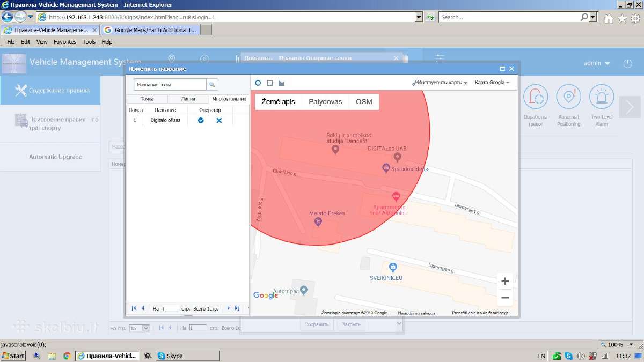Maximize the Изменить название dialog
Screen dimensions: 644x362
[503, 69]
